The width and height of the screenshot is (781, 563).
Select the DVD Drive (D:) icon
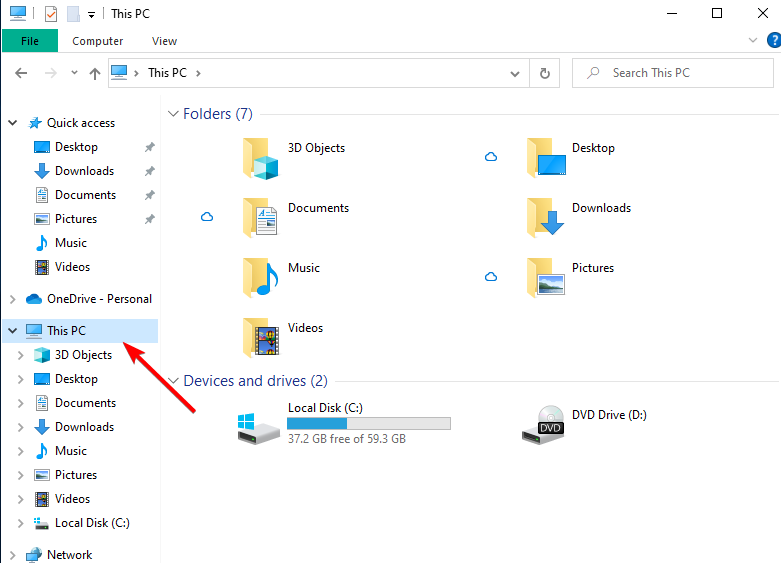click(543, 425)
